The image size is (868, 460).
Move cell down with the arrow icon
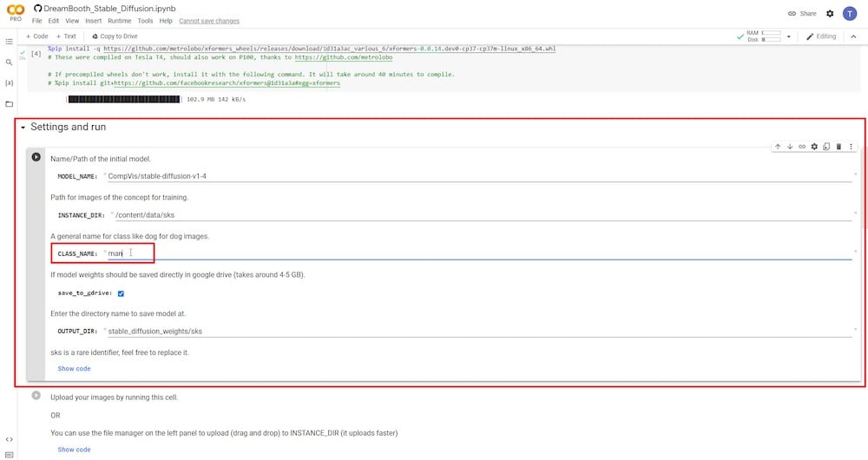[x=790, y=147]
